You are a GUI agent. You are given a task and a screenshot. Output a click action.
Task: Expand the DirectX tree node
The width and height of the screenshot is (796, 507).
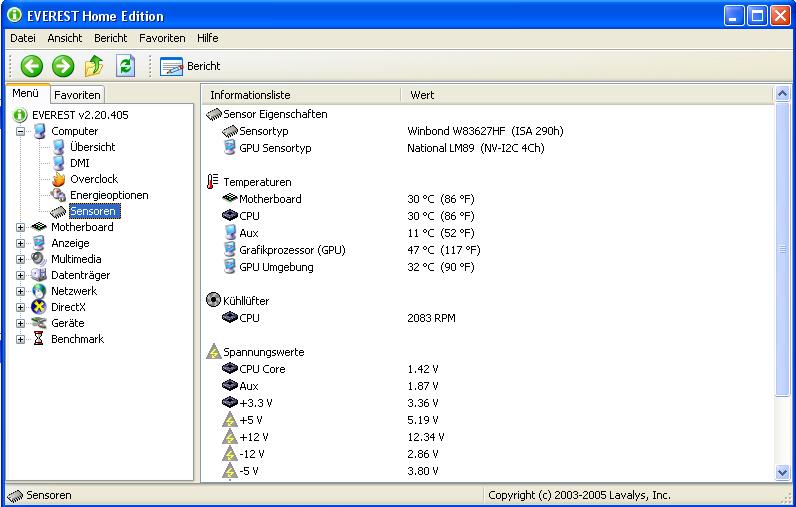pyautogui.click(x=20, y=307)
